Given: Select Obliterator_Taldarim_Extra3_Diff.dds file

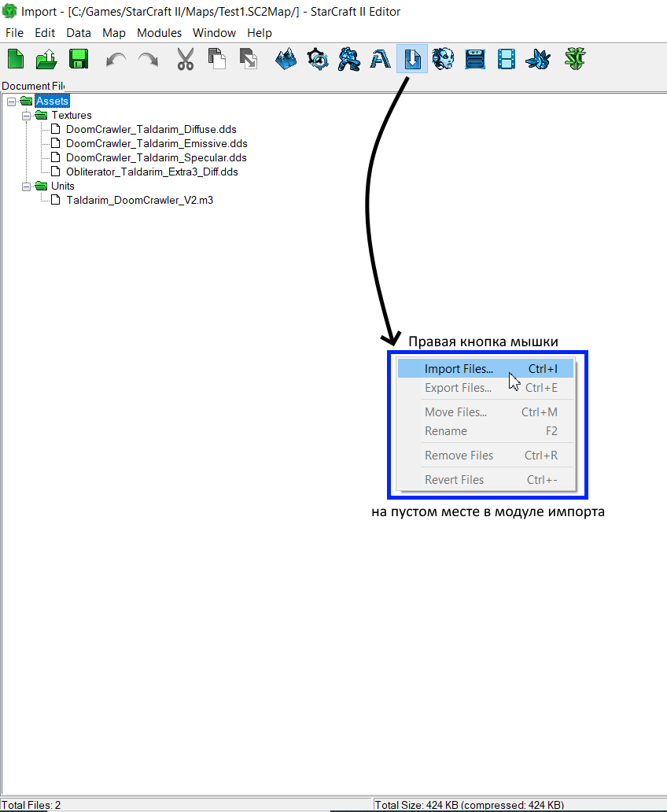Looking at the screenshot, I should pyautogui.click(x=152, y=172).
